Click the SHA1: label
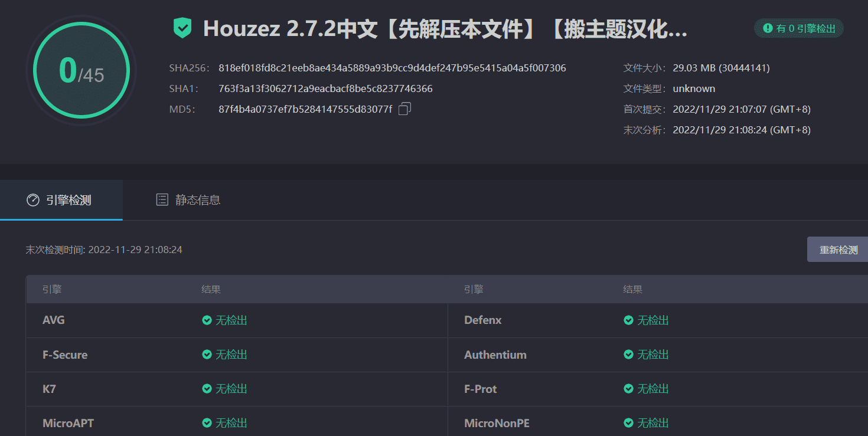Viewport: 868px width, 436px height. [184, 88]
